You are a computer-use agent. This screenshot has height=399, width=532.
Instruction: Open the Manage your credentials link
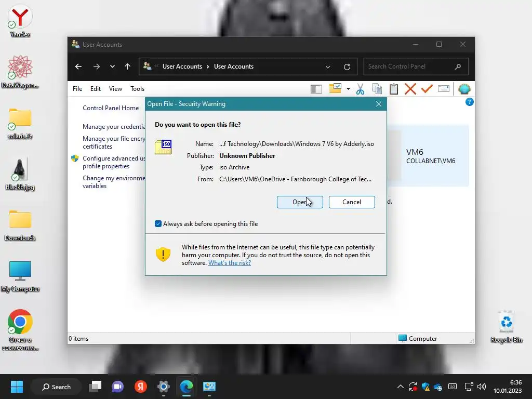tap(114, 127)
